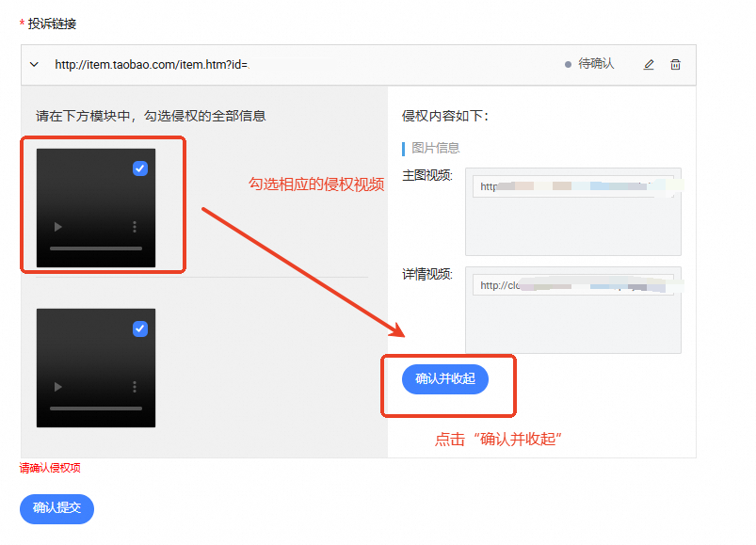Collapse the taobao link row with the chevron
This screenshot has width=756, height=545.
click(x=34, y=65)
